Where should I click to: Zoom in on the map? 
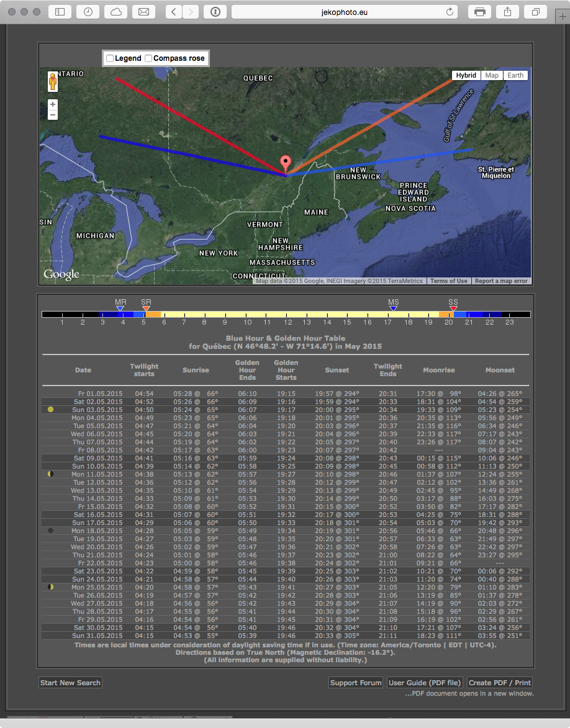(53, 104)
